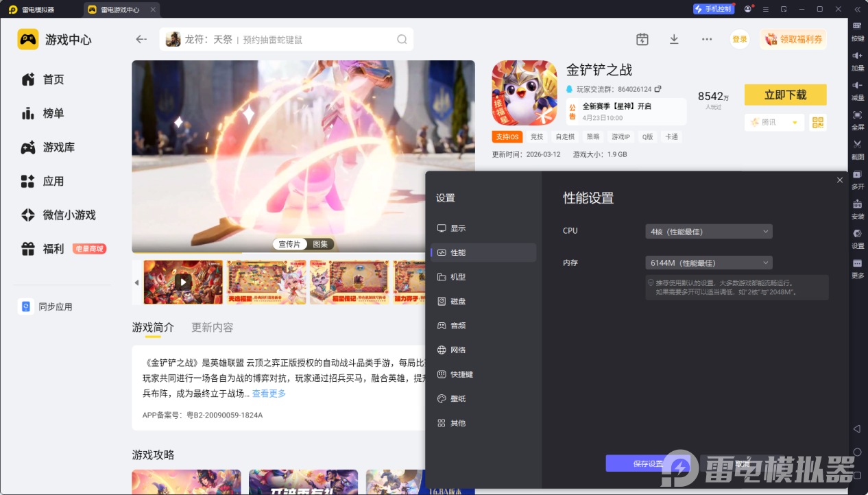Image resolution: width=868 pixels, height=495 pixels.
Task: Select 性能 in settings menu
Action: tap(483, 252)
